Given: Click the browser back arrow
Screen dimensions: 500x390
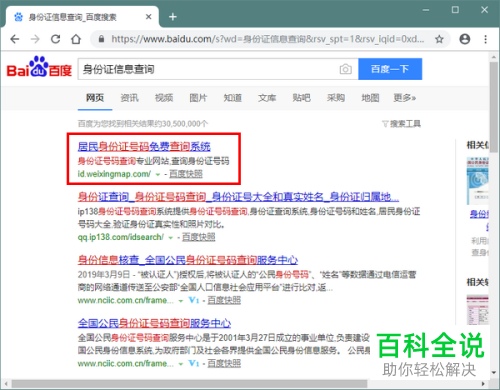Looking at the screenshot, I should [15, 39].
